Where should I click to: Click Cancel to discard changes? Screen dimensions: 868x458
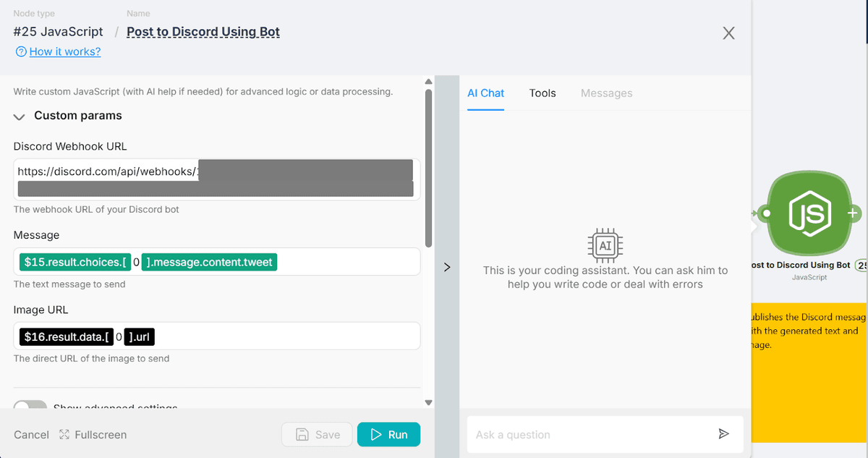(31, 435)
